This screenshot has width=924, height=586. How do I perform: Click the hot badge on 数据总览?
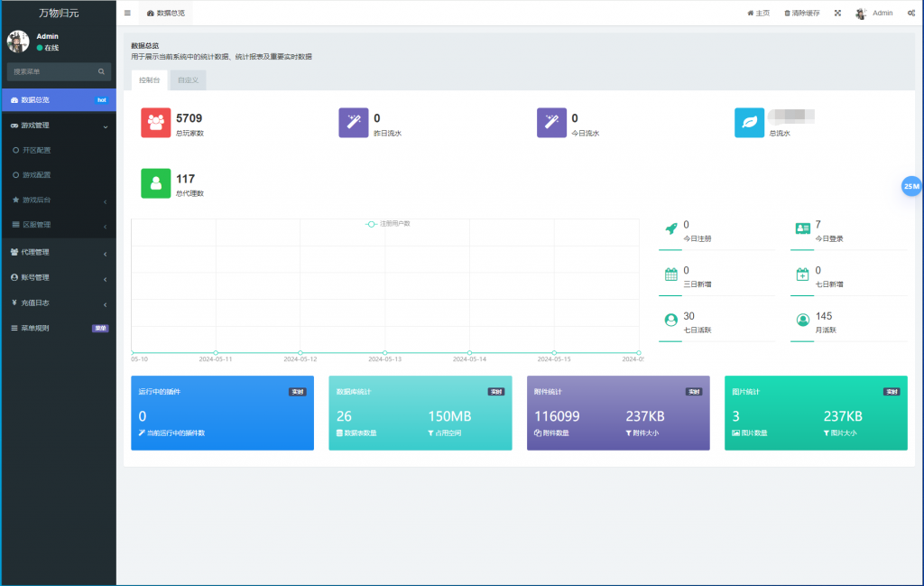pyautogui.click(x=101, y=100)
